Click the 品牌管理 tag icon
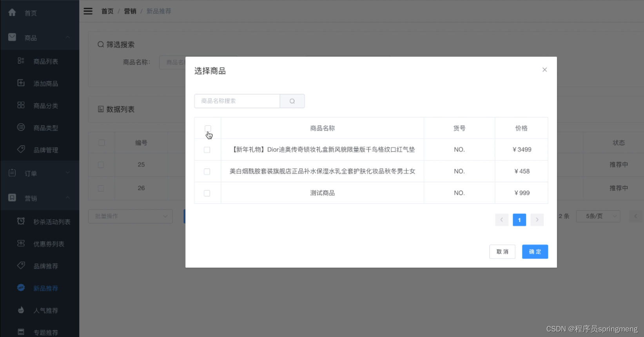The width and height of the screenshot is (644, 337). [x=21, y=149]
